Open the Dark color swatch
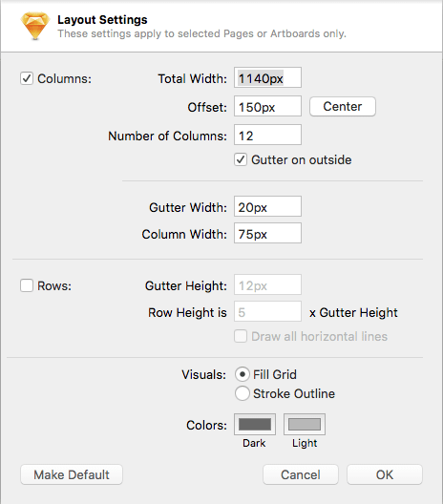The width and height of the screenshot is (443, 504). pyautogui.click(x=255, y=424)
